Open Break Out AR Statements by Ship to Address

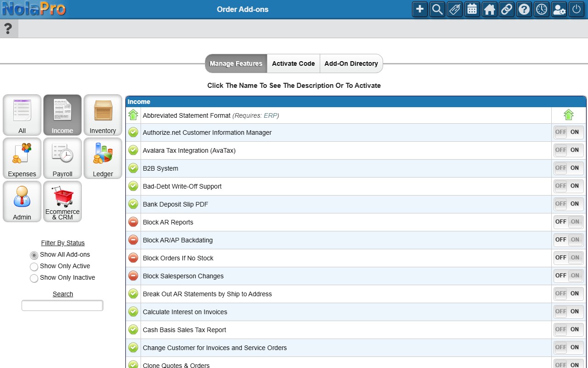(x=207, y=294)
